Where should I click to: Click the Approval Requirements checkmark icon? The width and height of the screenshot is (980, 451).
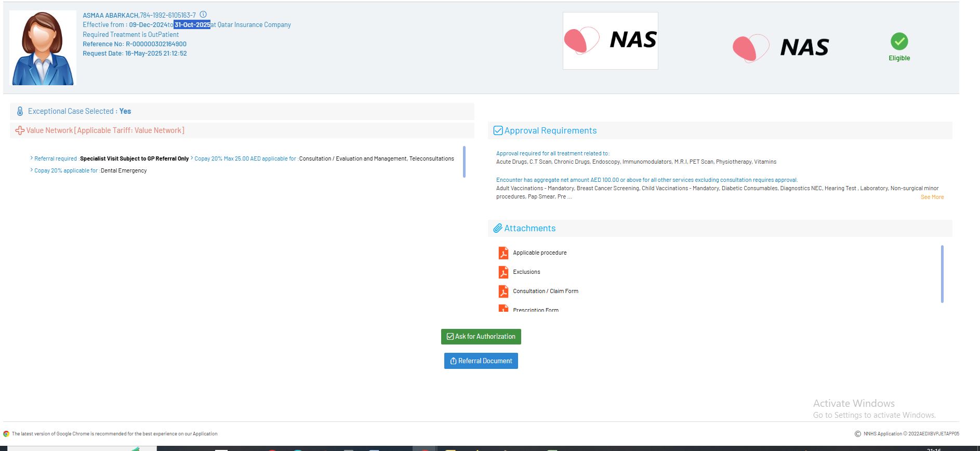[497, 131]
